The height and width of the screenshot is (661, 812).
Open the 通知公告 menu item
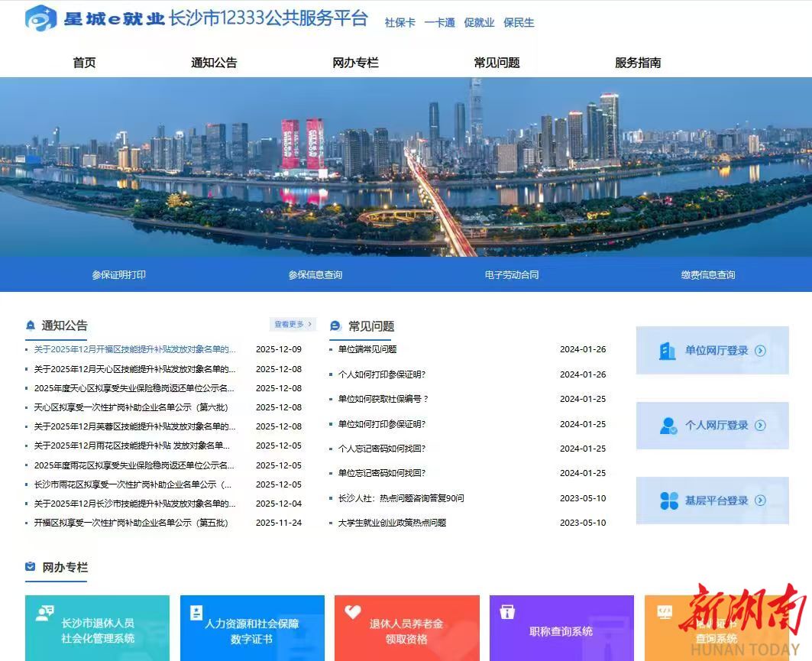tap(214, 63)
